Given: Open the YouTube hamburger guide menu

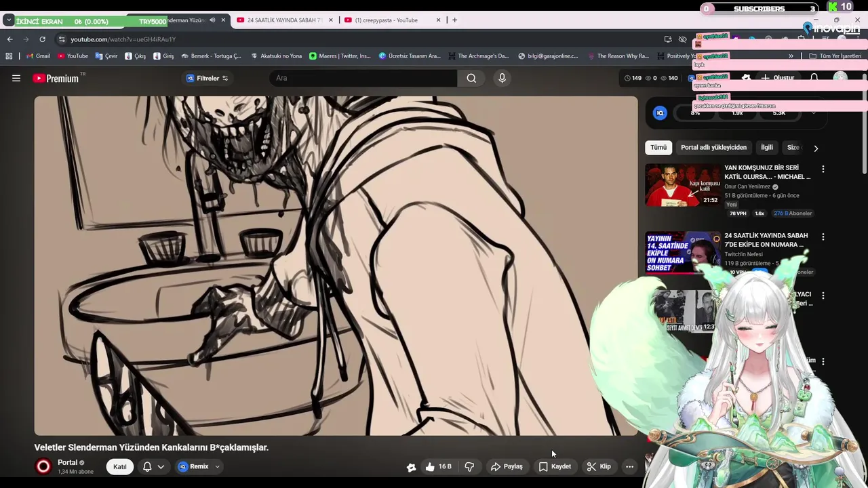Looking at the screenshot, I should pyautogui.click(x=16, y=78).
